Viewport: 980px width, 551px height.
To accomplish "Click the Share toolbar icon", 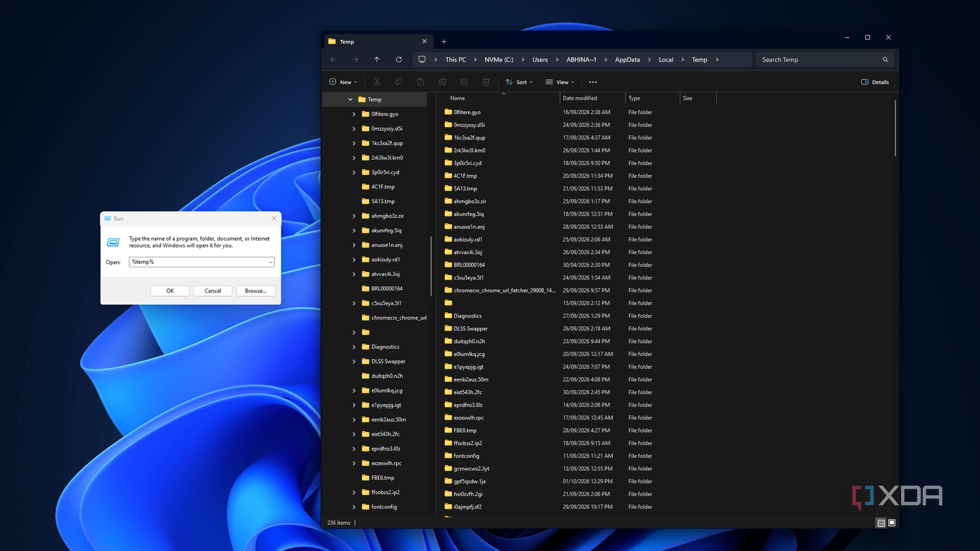I will click(x=464, y=82).
